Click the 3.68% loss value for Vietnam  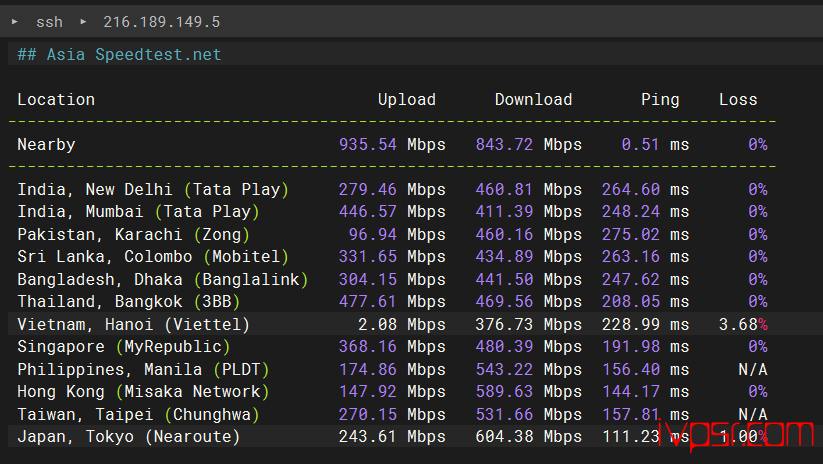click(743, 324)
